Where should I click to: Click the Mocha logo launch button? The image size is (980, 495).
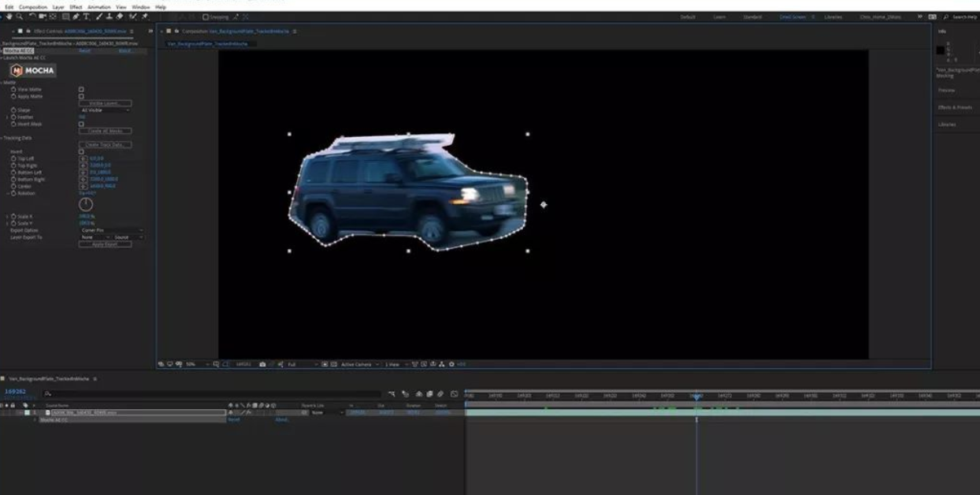point(33,70)
